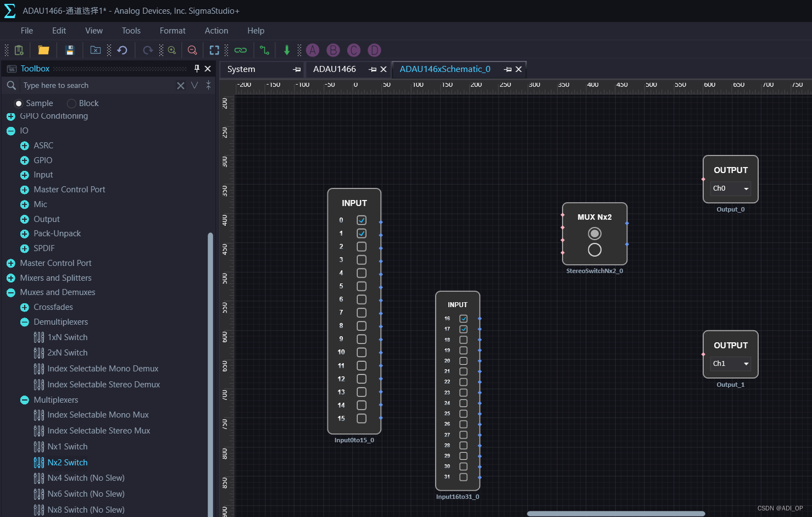Zoom out of the schematic

click(x=192, y=50)
